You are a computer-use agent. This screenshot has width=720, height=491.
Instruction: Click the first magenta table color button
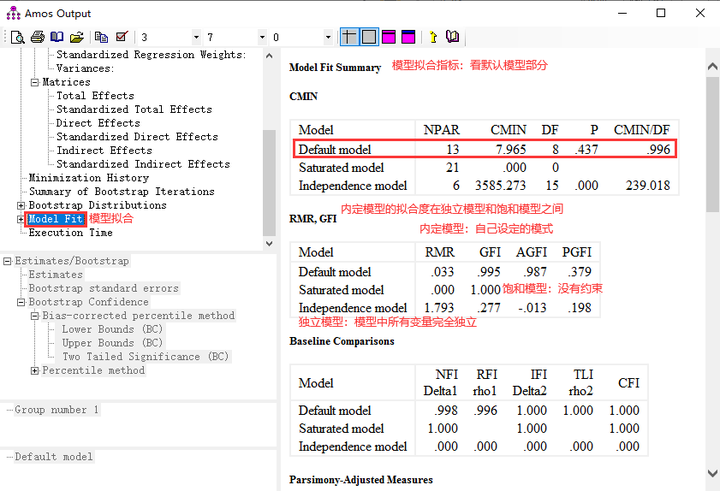pyautogui.click(x=389, y=37)
